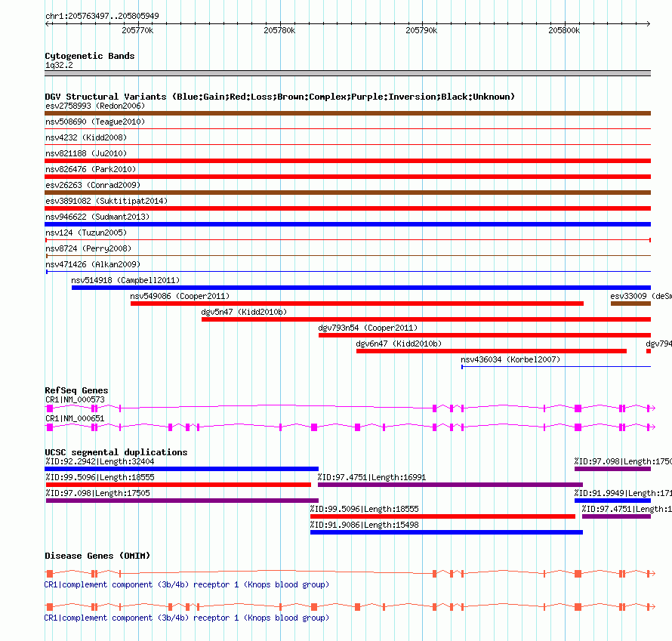Viewport: 672px width, 641px height.
Task: Select the nsv124 (Tuzun2005) variant label
Action: (86, 233)
